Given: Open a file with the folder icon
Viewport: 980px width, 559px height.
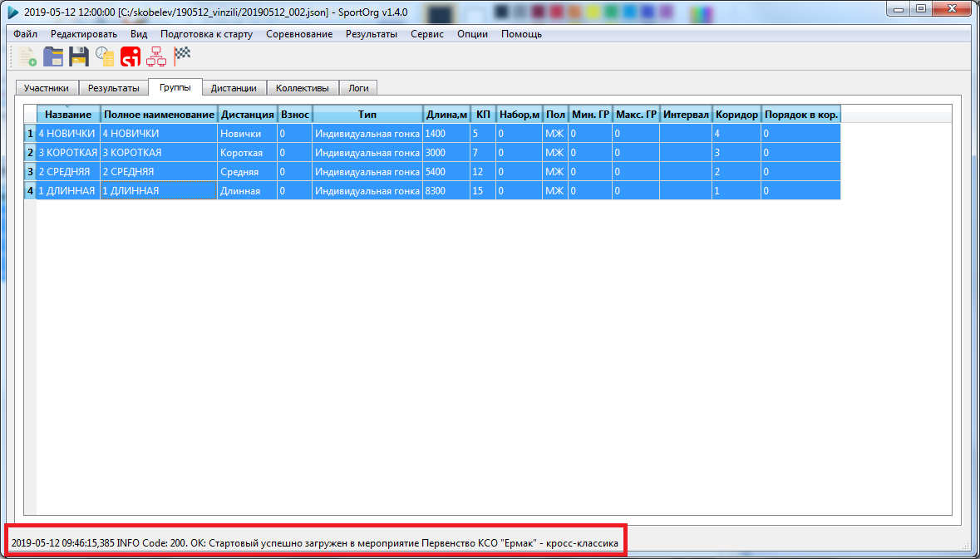Looking at the screenshot, I should tap(53, 56).
